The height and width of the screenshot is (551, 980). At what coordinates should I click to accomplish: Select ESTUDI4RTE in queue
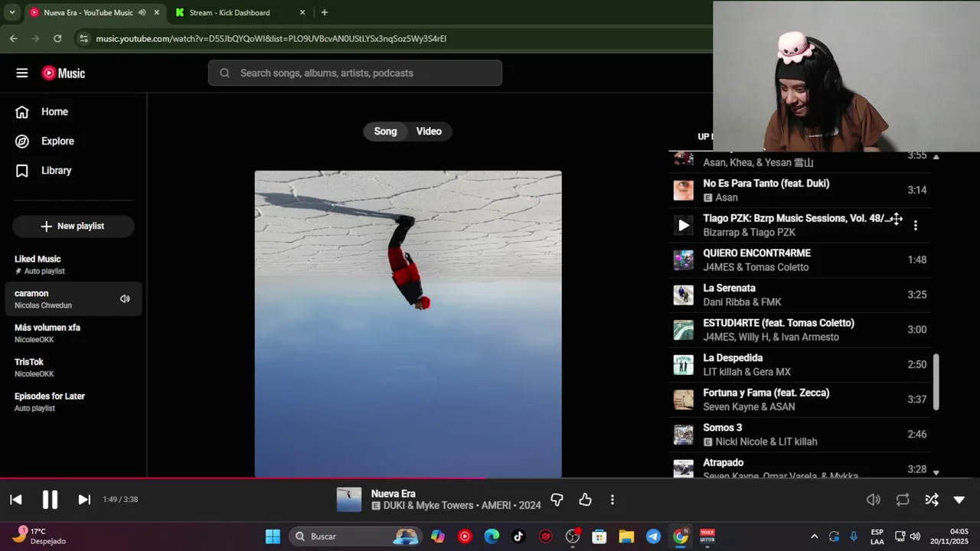pyautogui.click(x=800, y=330)
